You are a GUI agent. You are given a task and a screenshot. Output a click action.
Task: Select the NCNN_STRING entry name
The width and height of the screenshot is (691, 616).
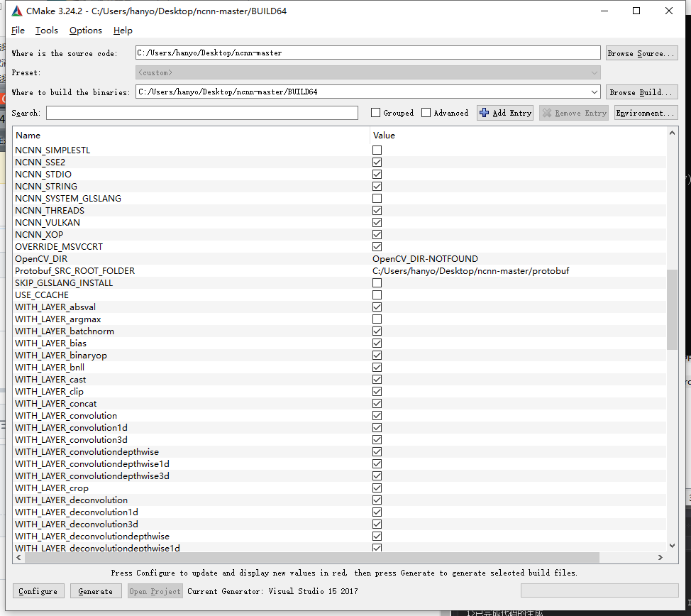click(46, 187)
